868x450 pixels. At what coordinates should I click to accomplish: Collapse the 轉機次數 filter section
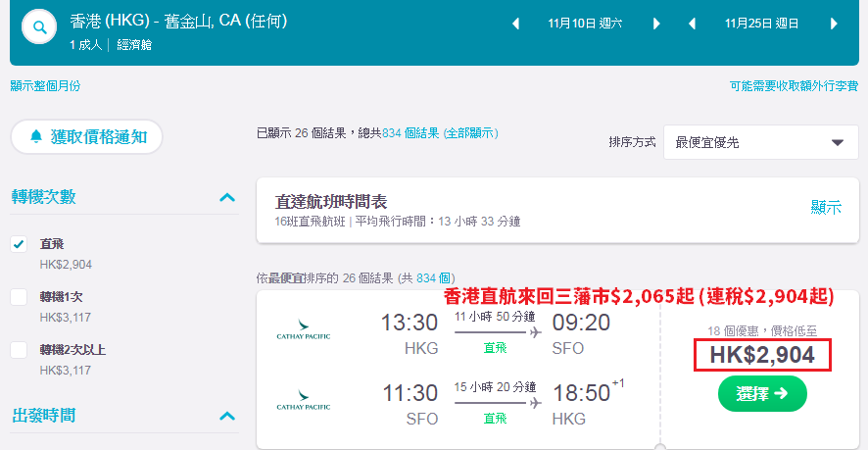click(227, 197)
